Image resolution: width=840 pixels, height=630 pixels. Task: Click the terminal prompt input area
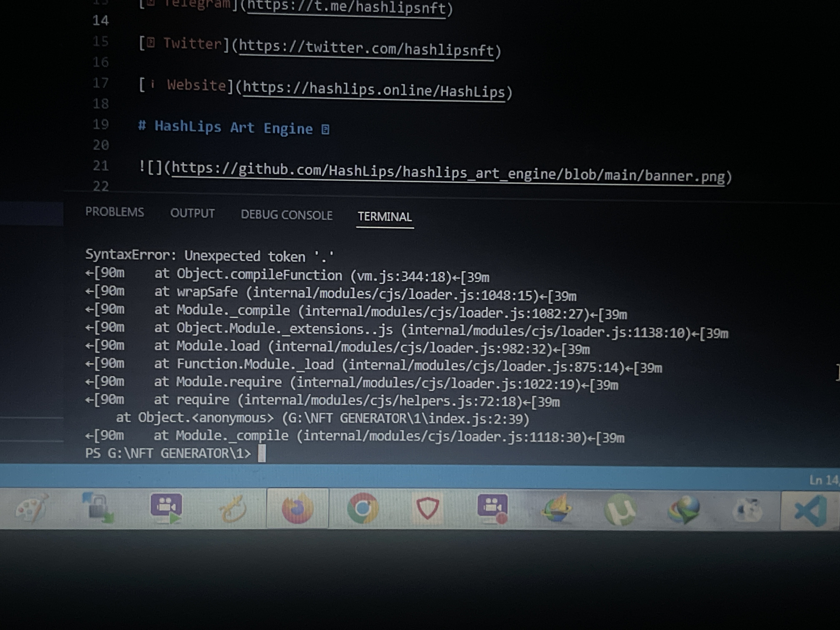[x=262, y=453]
